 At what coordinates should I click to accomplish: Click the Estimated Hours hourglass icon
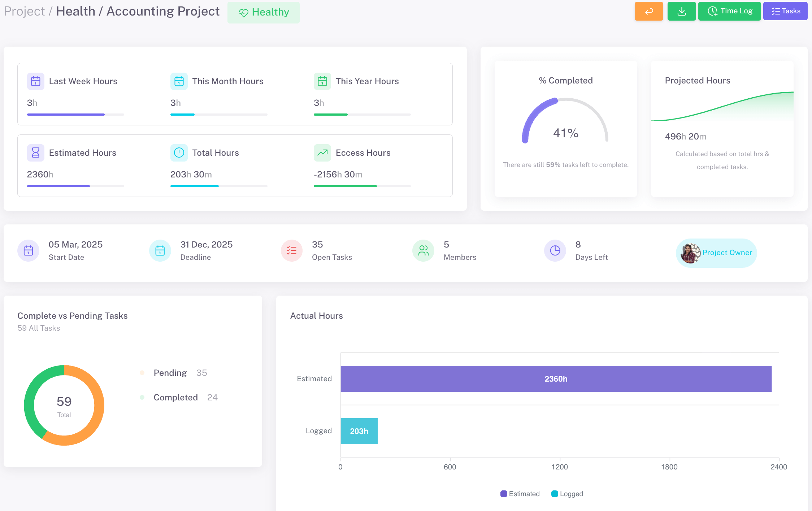pyautogui.click(x=35, y=153)
